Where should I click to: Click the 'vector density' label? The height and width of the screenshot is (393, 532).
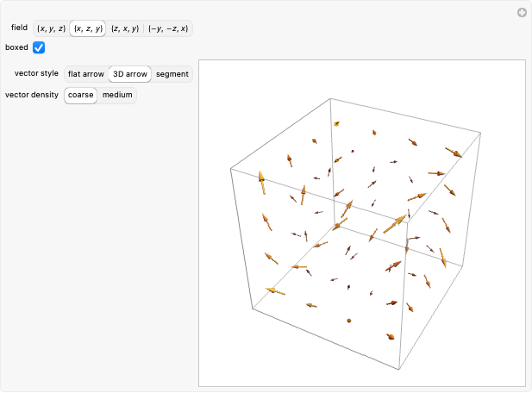point(32,95)
